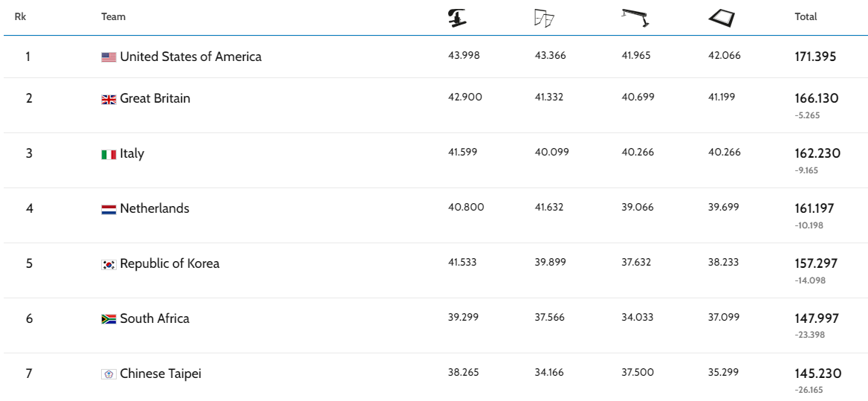
Task: Click the balance beam apparatus icon
Action: point(635,18)
